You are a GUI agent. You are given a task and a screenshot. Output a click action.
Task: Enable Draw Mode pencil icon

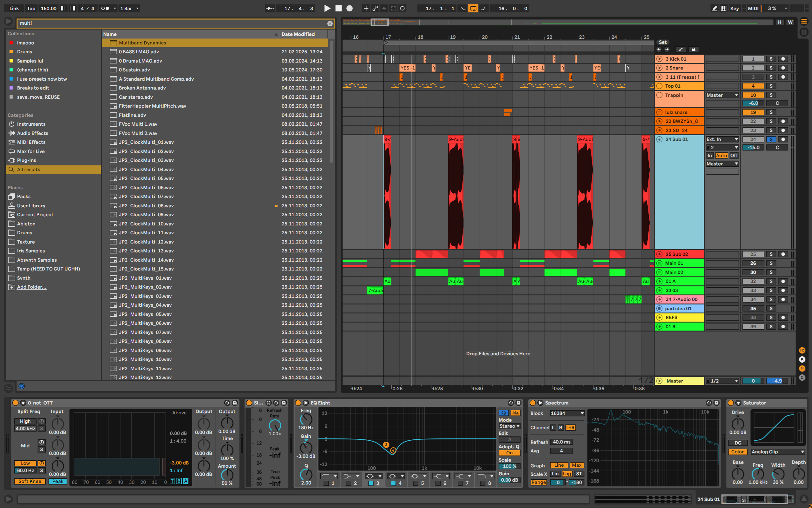pos(714,8)
